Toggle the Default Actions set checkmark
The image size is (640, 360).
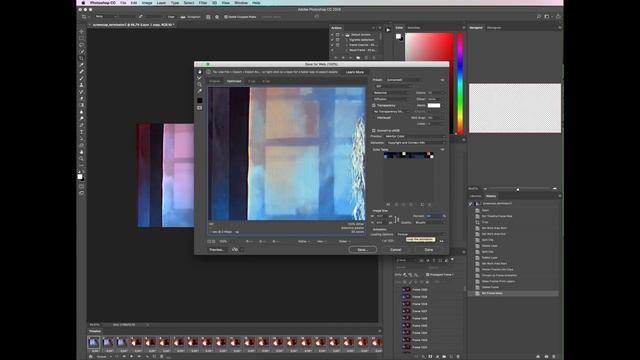point(332,35)
